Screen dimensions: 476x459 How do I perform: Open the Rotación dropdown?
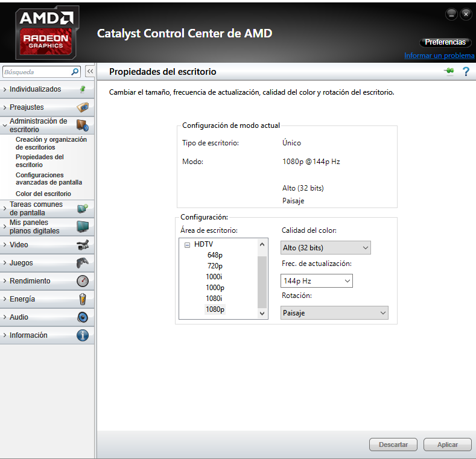(x=334, y=313)
